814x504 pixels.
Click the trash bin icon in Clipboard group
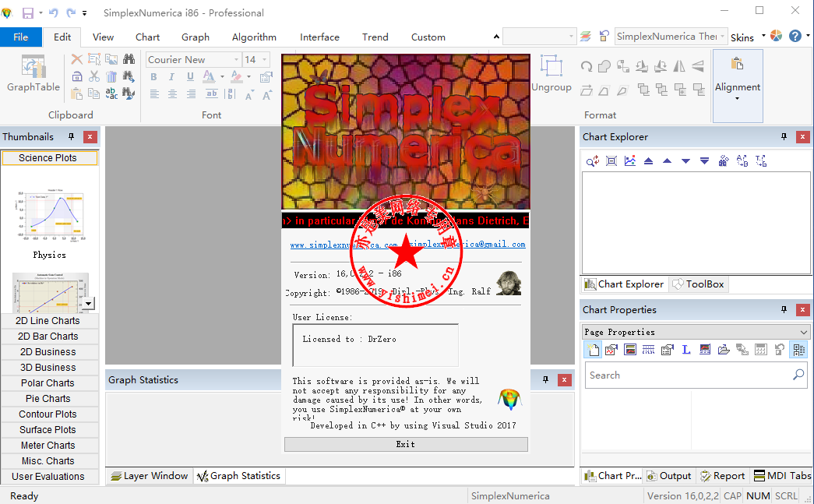pos(111,76)
